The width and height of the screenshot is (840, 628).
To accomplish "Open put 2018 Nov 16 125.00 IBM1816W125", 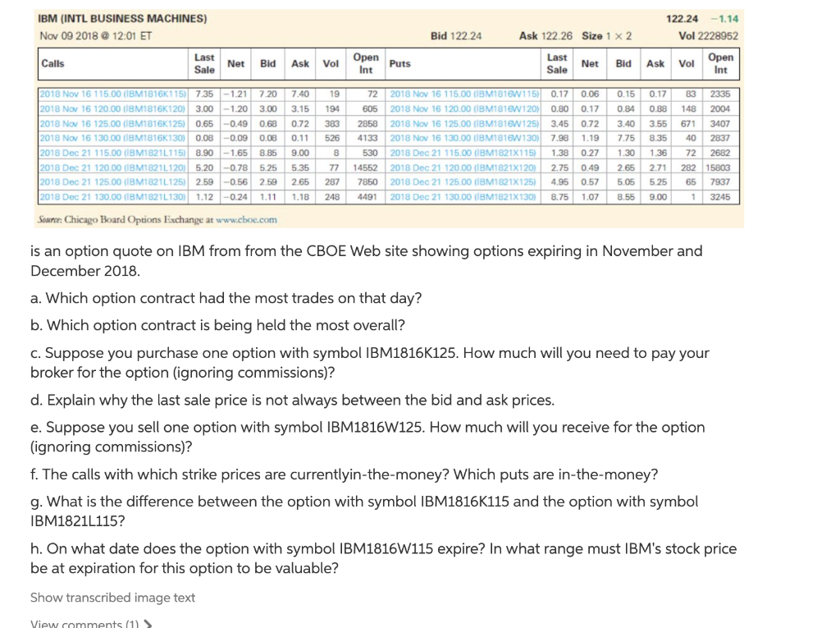I will pyautogui.click(x=464, y=124).
